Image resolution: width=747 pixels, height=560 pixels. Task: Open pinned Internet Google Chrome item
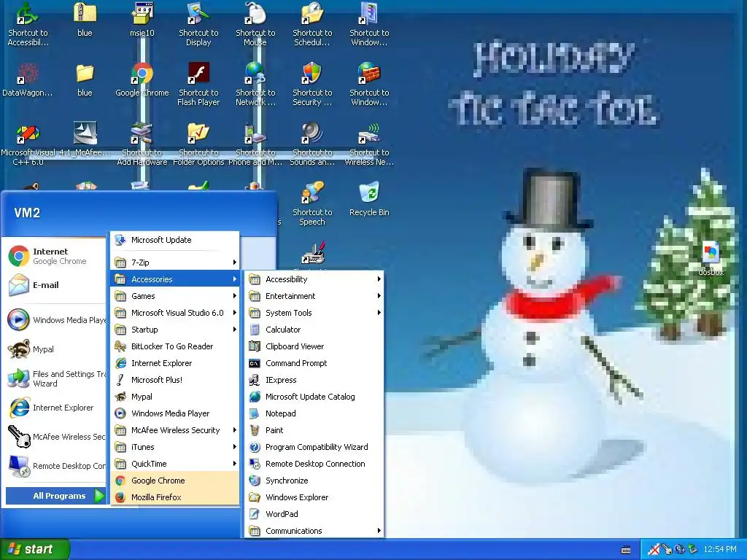(x=55, y=256)
